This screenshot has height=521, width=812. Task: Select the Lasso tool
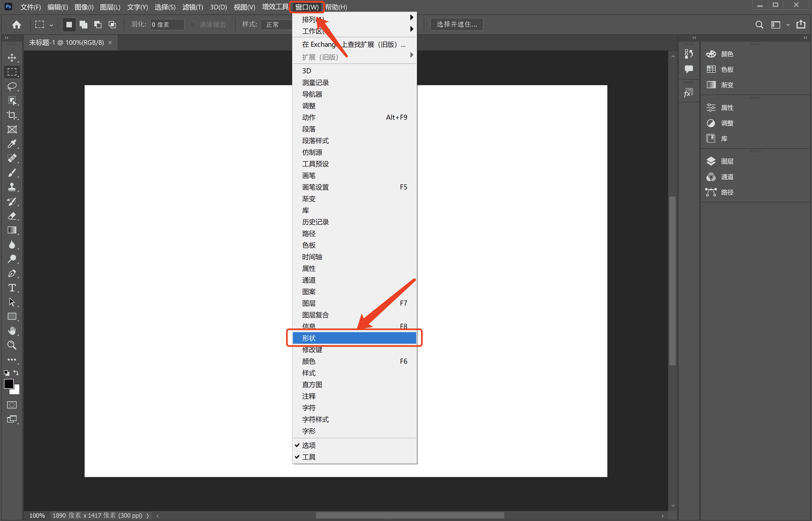pyautogui.click(x=12, y=87)
